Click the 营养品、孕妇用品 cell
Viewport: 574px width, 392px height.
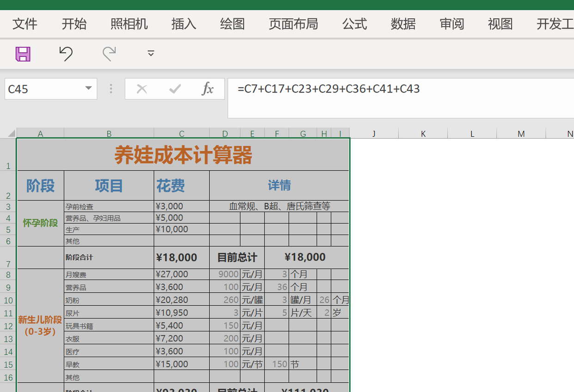point(109,218)
